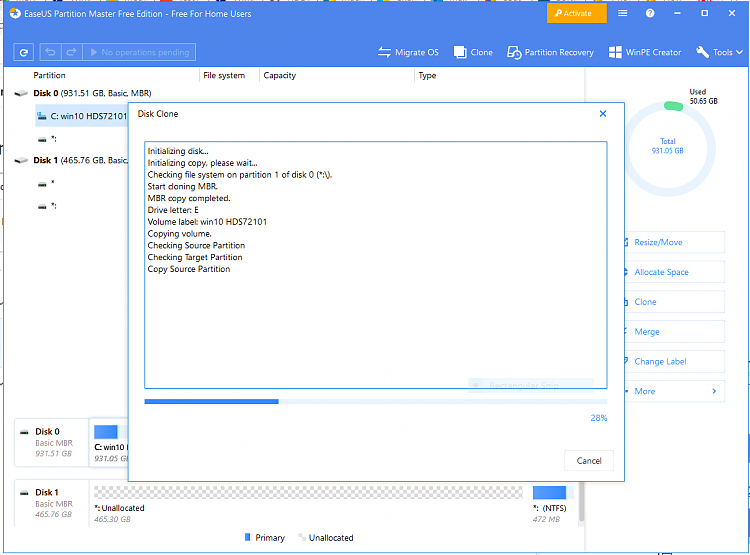The image size is (750, 555).
Task: Click the clone progress bar
Action: point(375,402)
